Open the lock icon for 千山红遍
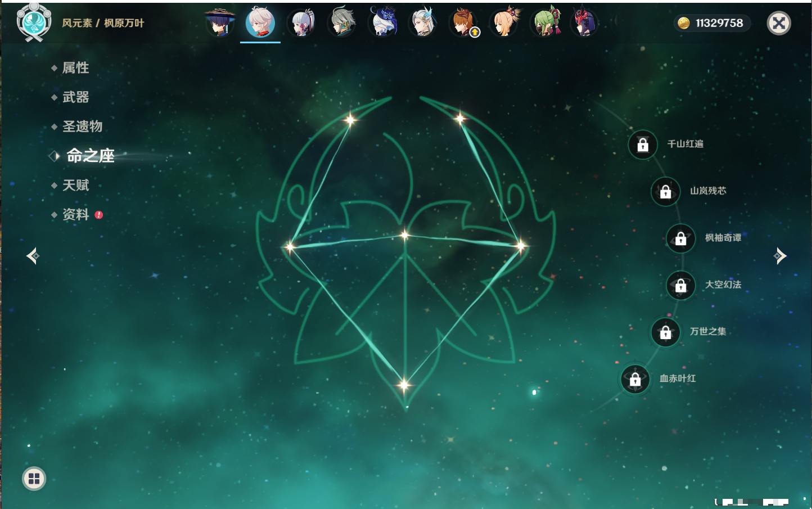 click(x=643, y=145)
